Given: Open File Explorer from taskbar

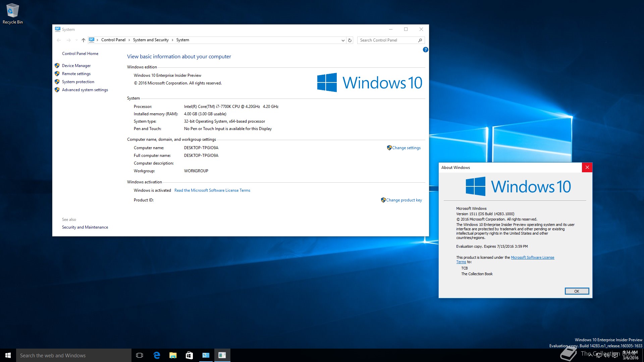Looking at the screenshot, I should [173, 355].
